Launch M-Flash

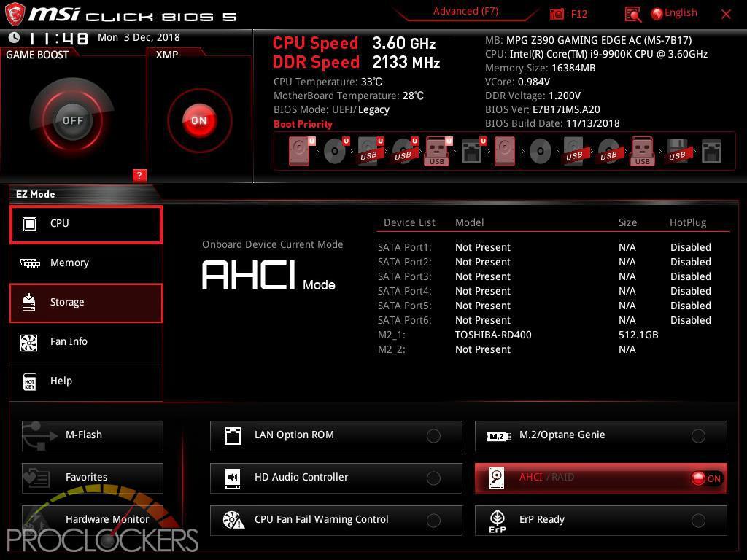pos(93,436)
